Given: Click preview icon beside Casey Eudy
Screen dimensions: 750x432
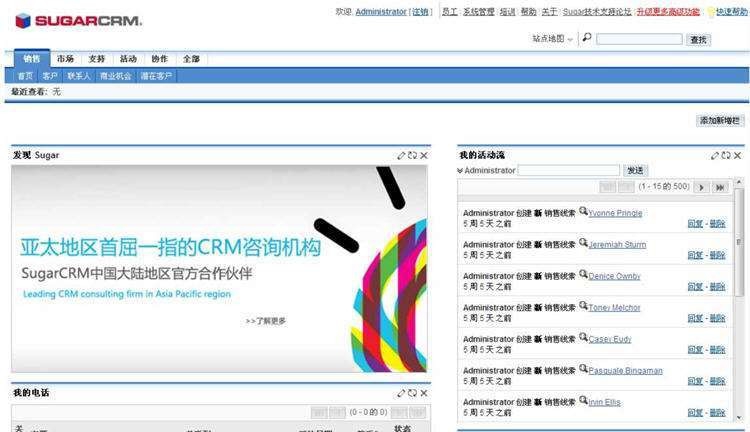Looking at the screenshot, I should (583, 337).
